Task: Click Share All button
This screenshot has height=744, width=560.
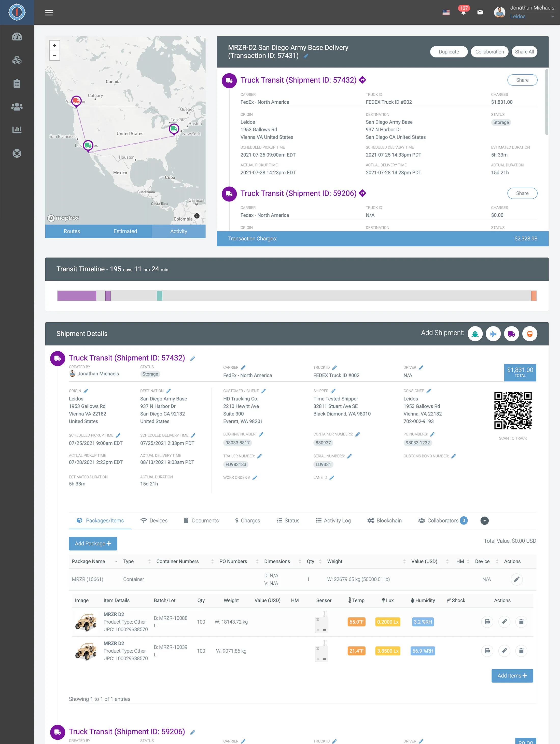Action: point(524,52)
